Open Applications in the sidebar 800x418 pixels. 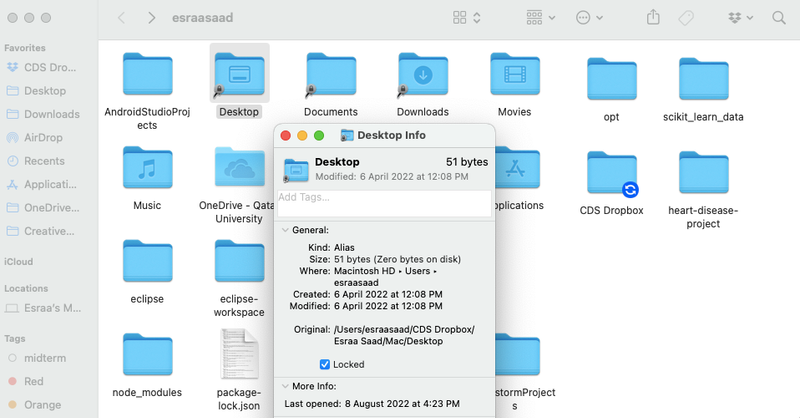42,185
